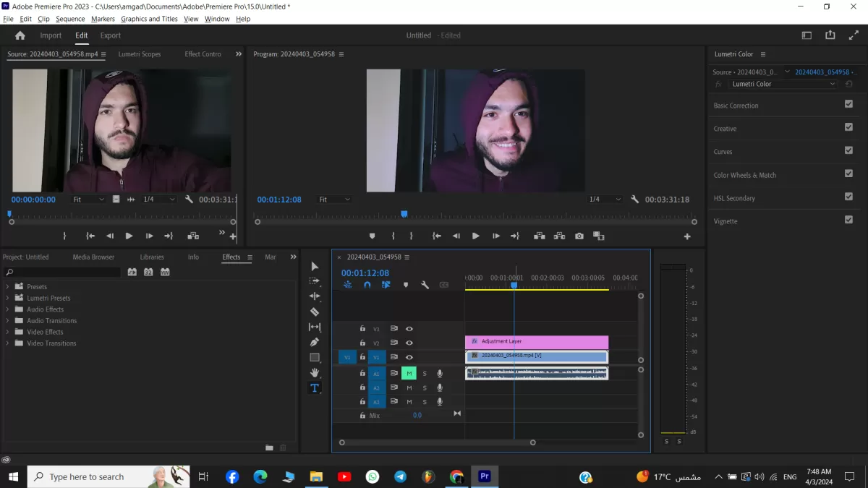Select the Razor tool

point(315,312)
